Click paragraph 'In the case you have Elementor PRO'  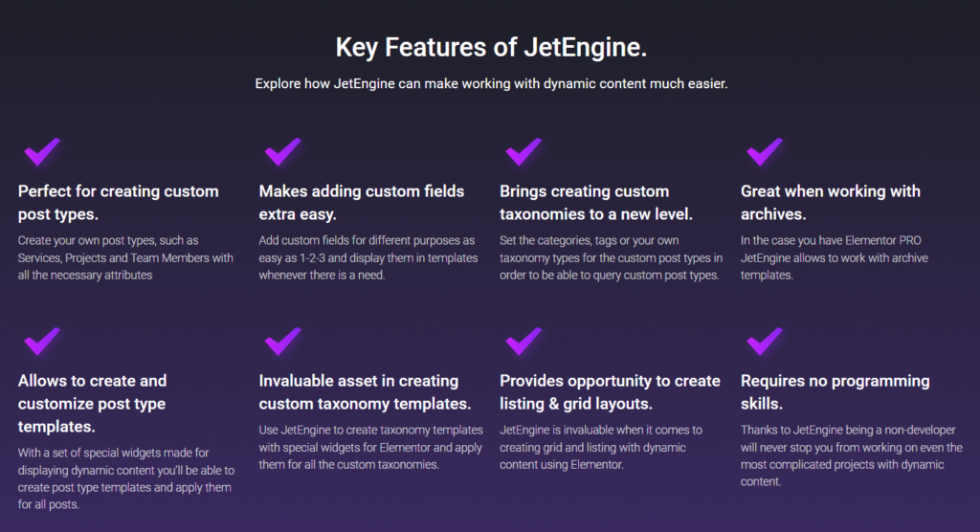[x=835, y=257]
